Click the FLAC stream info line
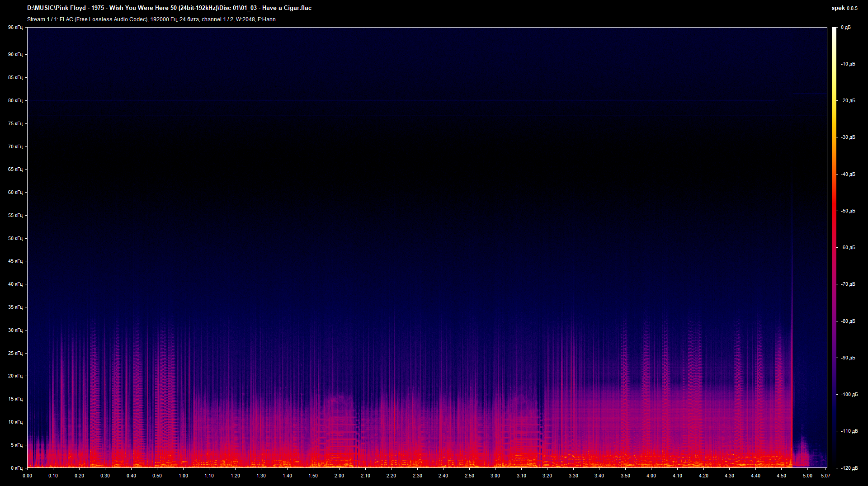868x486 pixels. [x=151, y=19]
